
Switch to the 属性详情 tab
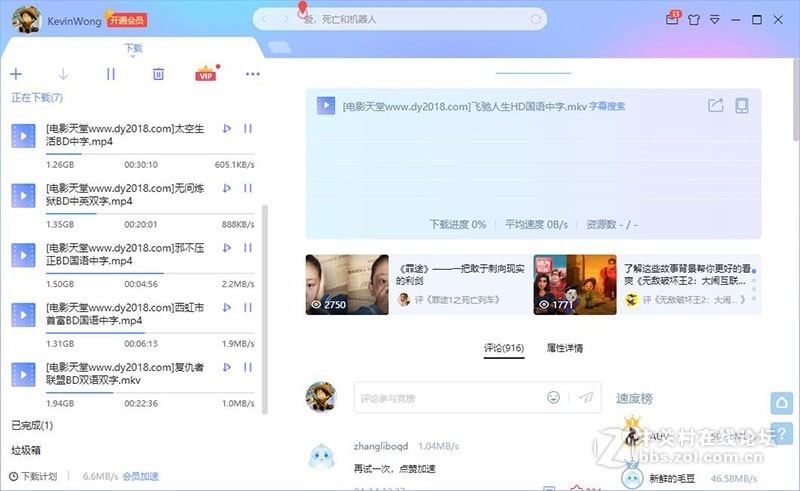[x=564, y=348]
